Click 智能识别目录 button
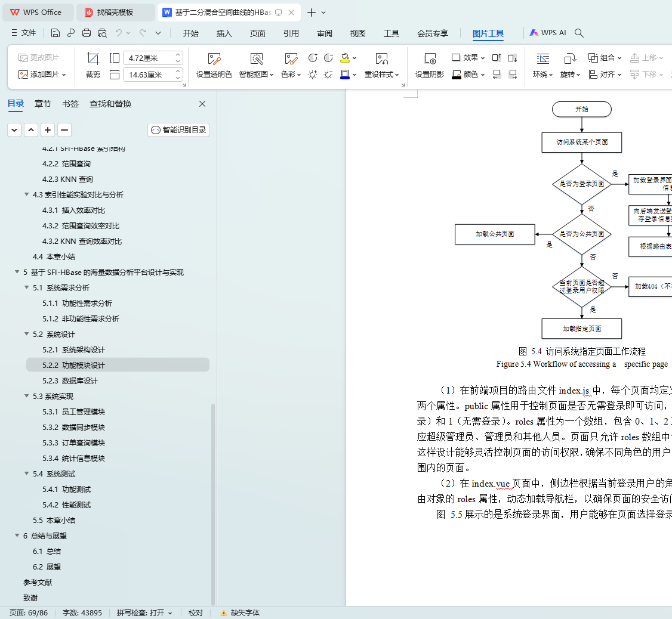Image resolution: width=672 pixels, height=619 pixels. click(x=178, y=130)
